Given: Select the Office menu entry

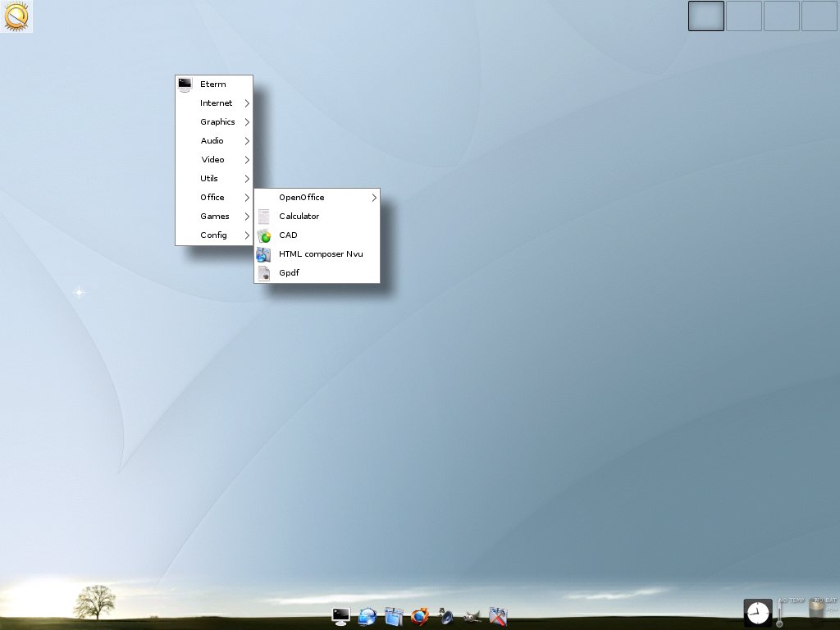Looking at the screenshot, I should point(214,197).
